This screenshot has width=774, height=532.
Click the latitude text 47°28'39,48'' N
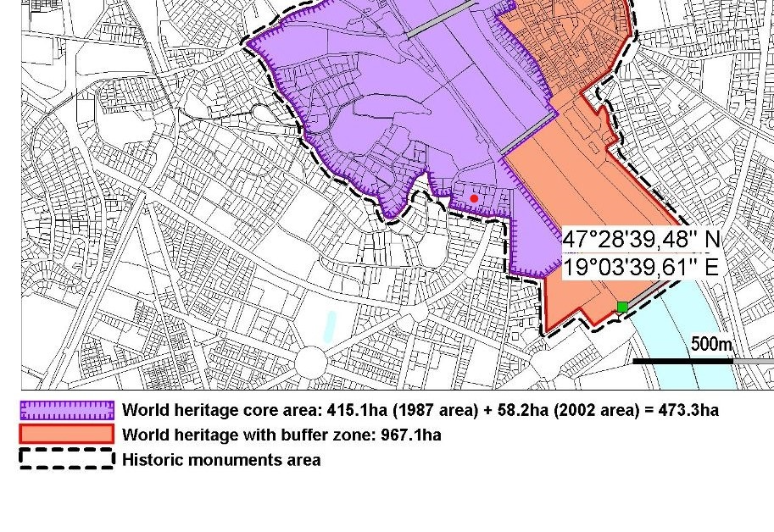pos(641,239)
